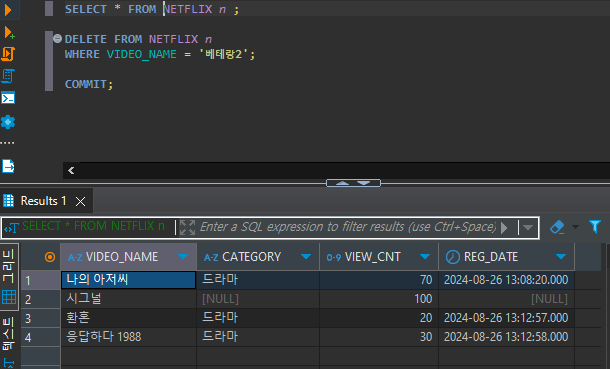Sort by the VIDEO_NAME column header
This screenshot has width=610, height=369.
[x=121, y=257]
